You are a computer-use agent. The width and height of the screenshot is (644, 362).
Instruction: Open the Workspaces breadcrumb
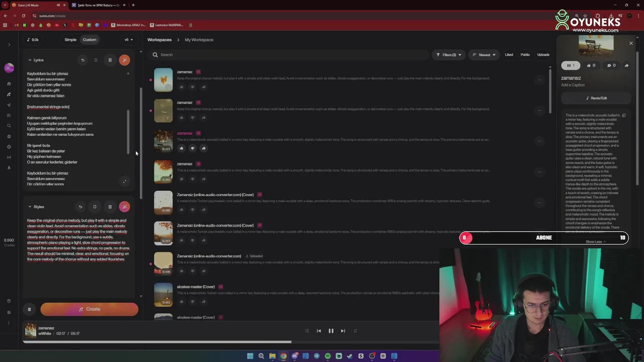(x=159, y=40)
